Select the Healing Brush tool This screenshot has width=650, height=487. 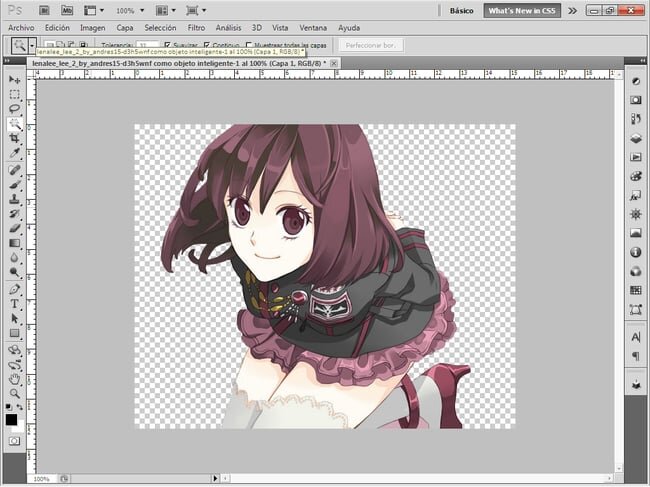15,170
